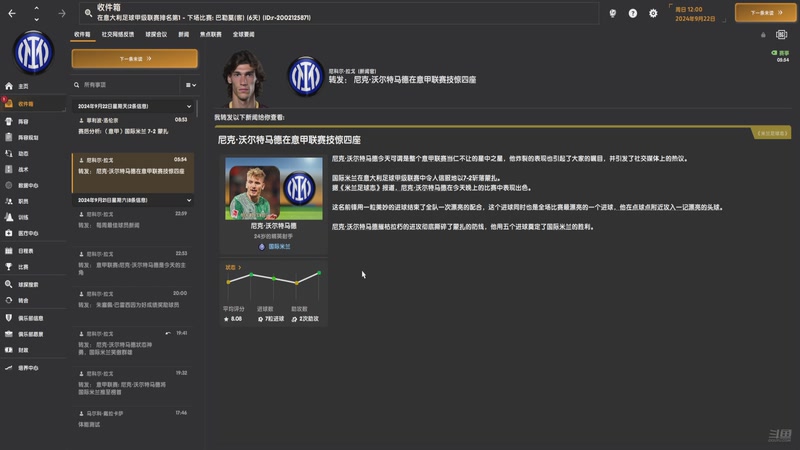The height and width of the screenshot is (450, 800).
Task: Collapse the 2024年9月21日 message group
Action: [189, 200]
